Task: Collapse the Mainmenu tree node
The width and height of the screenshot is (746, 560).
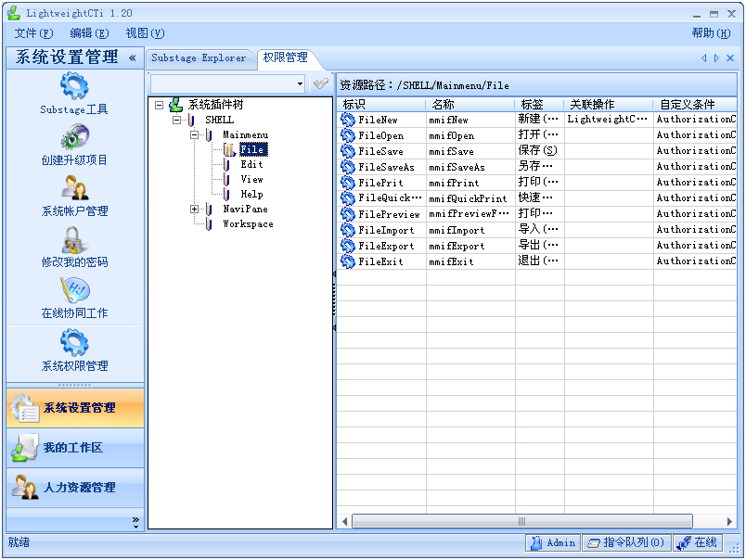Action: point(194,135)
